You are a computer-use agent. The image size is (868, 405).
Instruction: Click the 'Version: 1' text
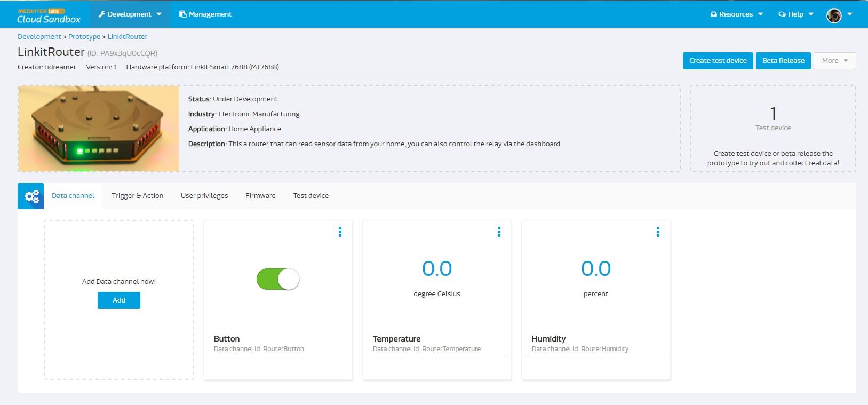[101, 67]
